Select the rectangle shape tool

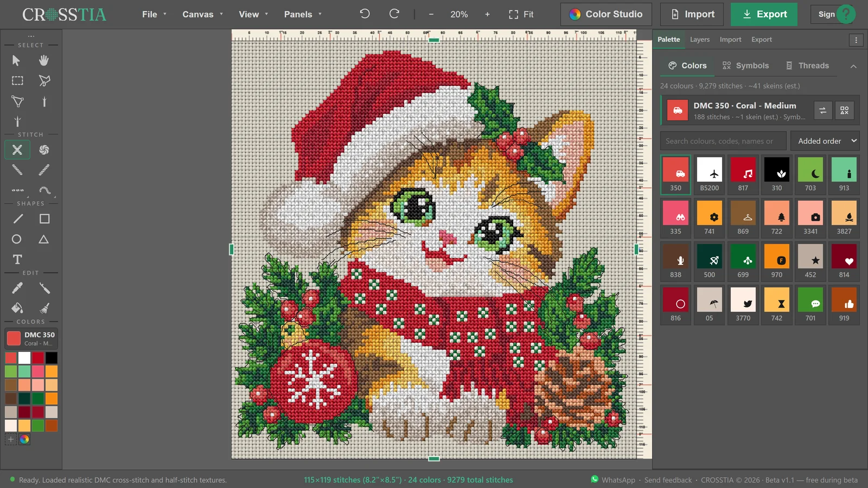coord(44,219)
